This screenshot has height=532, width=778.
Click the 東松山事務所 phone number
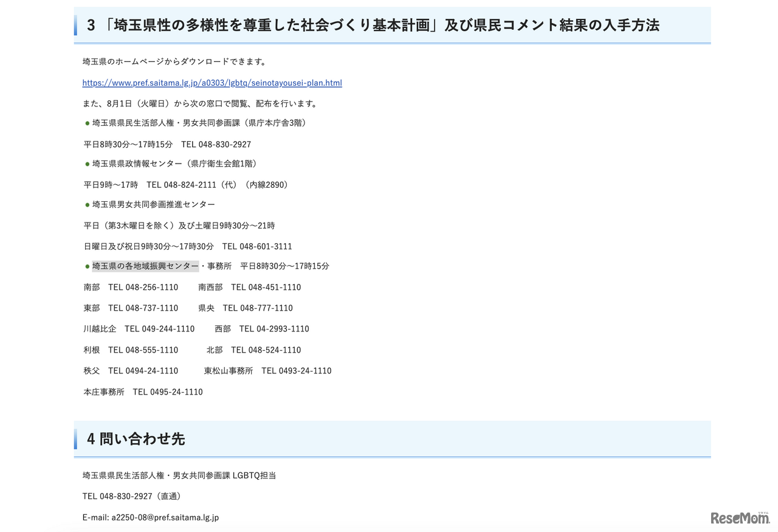pos(296,370)
